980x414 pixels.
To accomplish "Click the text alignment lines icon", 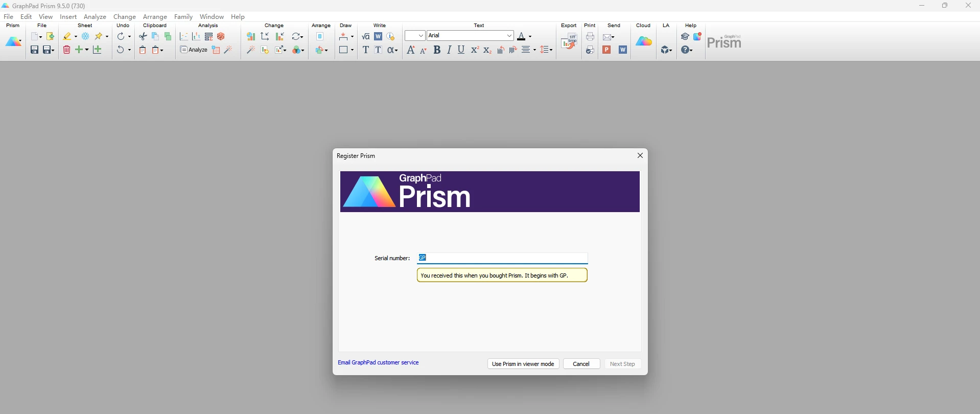I will [526, 50].
